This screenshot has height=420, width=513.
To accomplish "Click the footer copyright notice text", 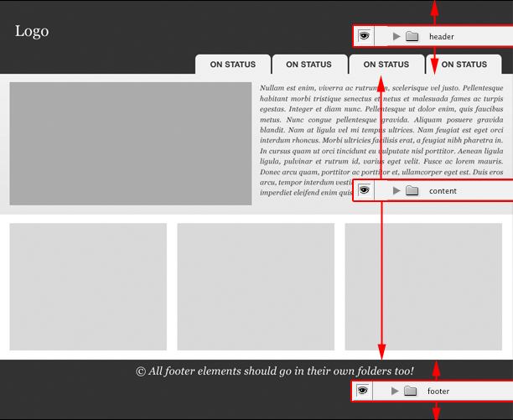I will (x=275, y=371).
